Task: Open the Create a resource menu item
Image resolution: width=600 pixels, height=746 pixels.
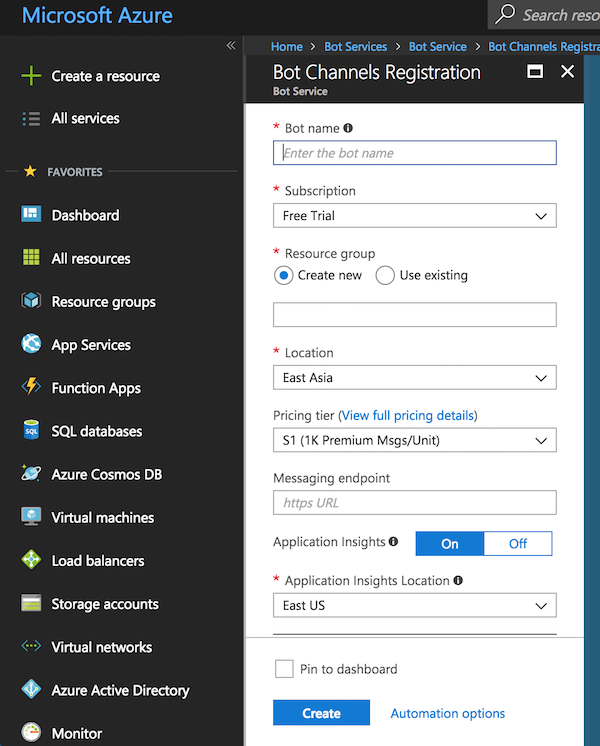Action: [106, 76]
